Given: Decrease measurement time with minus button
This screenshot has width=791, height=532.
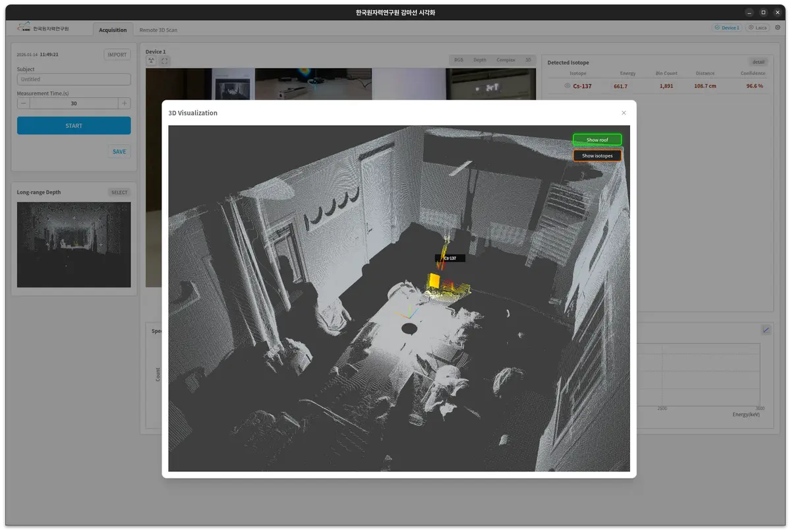Looking at the screenshot, I should pos(24,103).
